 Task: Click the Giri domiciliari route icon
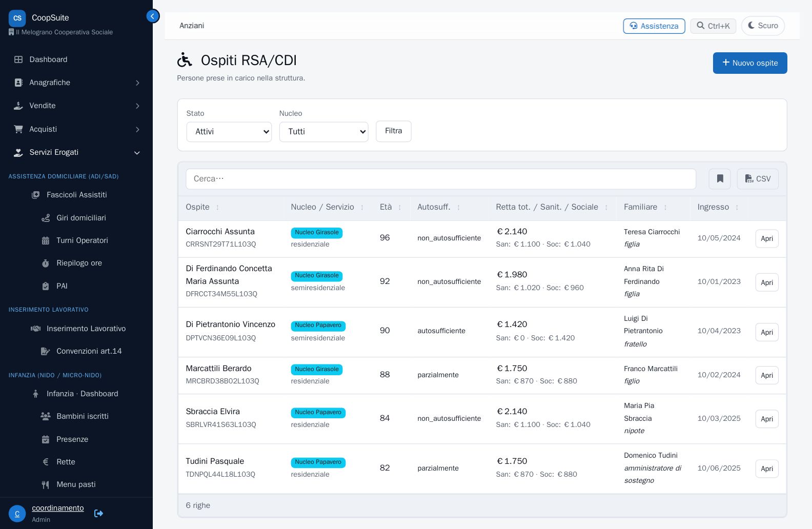point(46,218)
